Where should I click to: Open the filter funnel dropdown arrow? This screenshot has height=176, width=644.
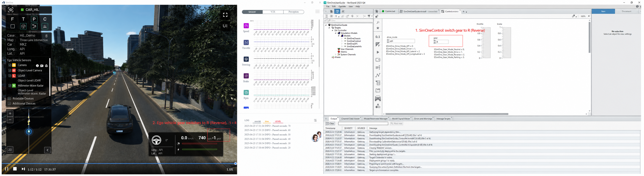[372, 16]
